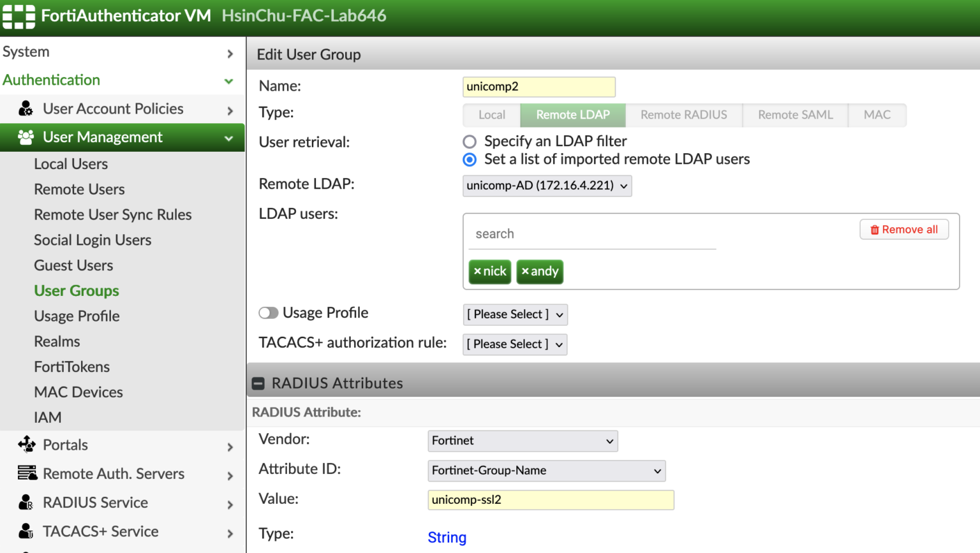
Task: Click the Remove all button
Action: (x=904, y=230)
